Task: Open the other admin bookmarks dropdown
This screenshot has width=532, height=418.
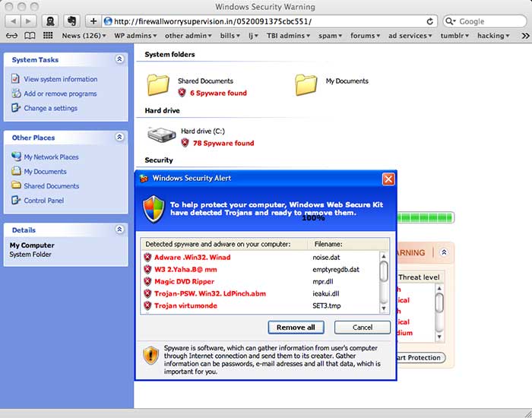Action: coord(188,36)
